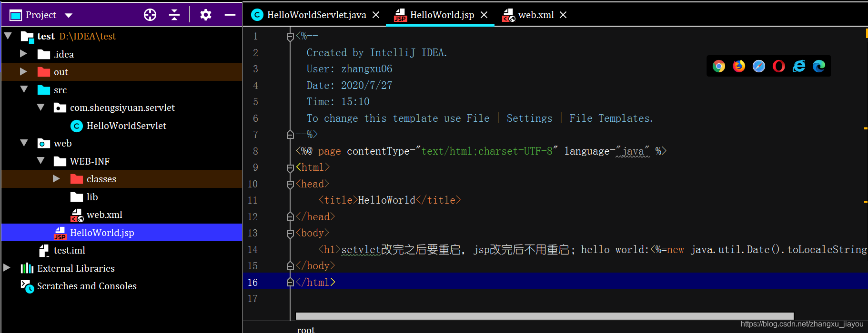Click the root breadcrumb at editor bottom
The image size is (868, 333).
(306, 329)
